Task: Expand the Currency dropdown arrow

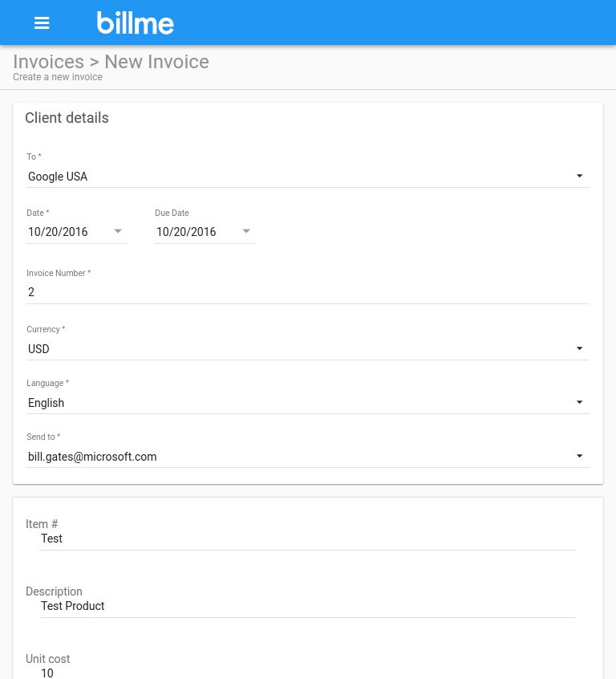Action: point(579,348)
